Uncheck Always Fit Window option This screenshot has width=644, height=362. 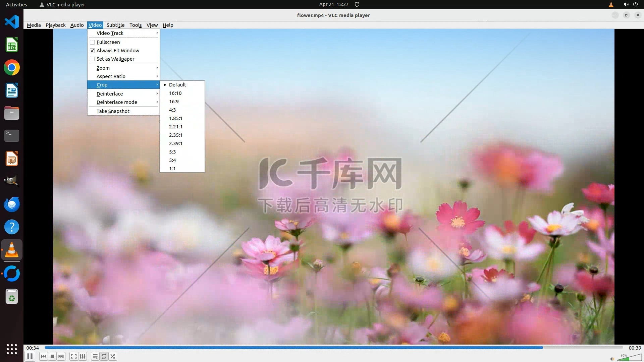[x=92, y=51]
